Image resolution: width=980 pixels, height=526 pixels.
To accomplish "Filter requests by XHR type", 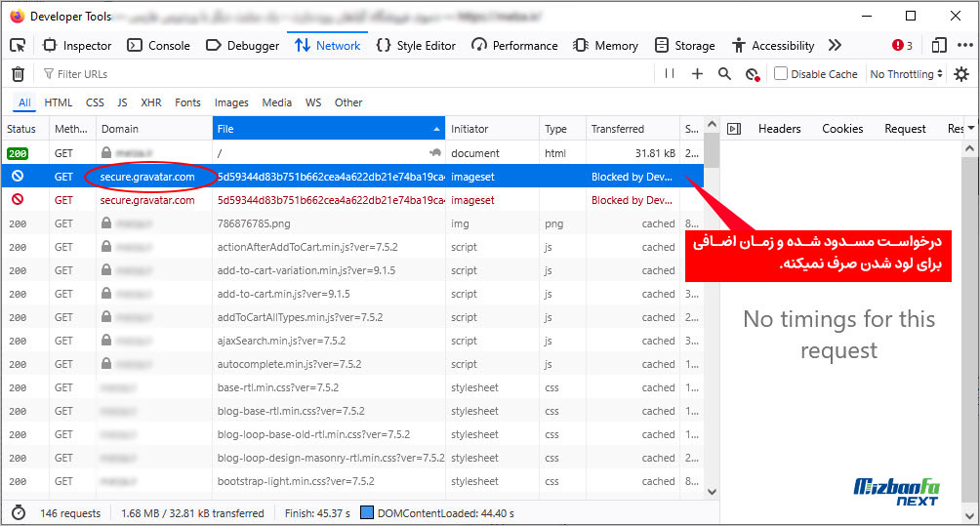I will (151, 102).
